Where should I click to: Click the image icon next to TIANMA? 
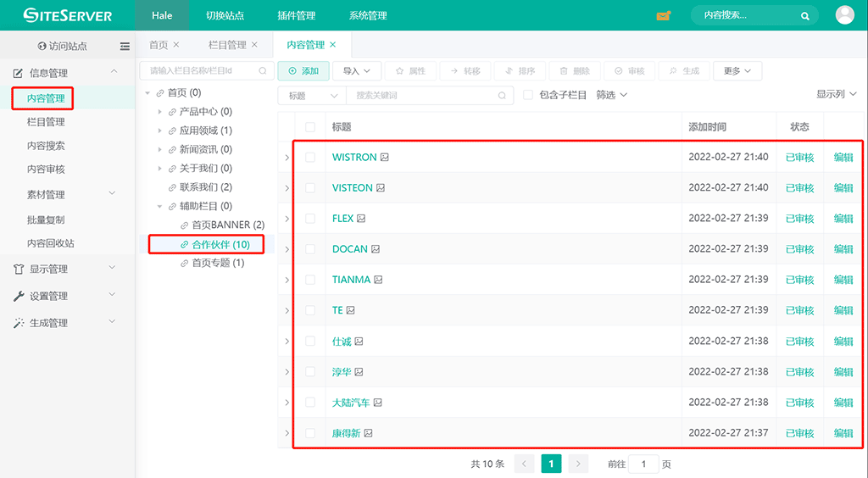tap(379, 280)
